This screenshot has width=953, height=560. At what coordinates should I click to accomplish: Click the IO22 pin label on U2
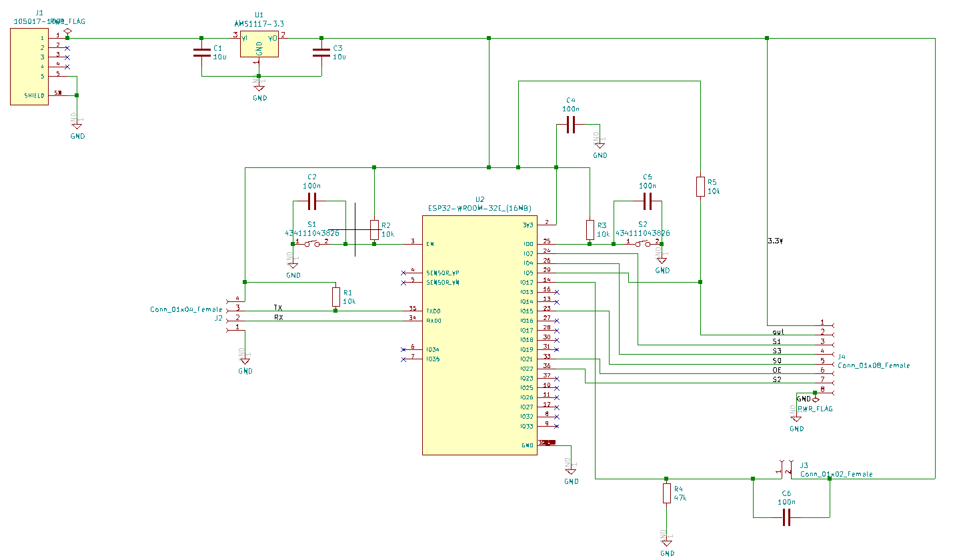pyautogui.click(x=527, y=369)
